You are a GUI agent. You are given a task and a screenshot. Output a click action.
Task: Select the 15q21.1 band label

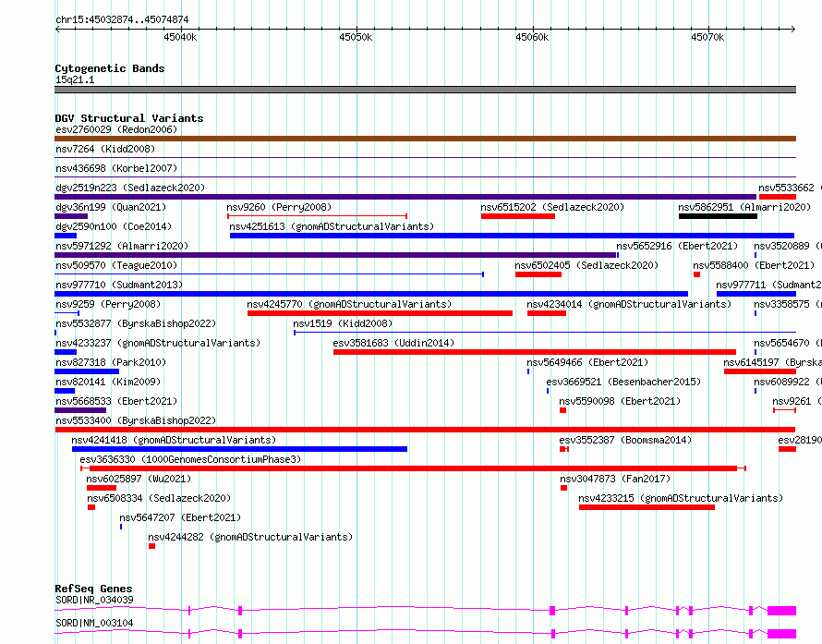tap(75, 79)
